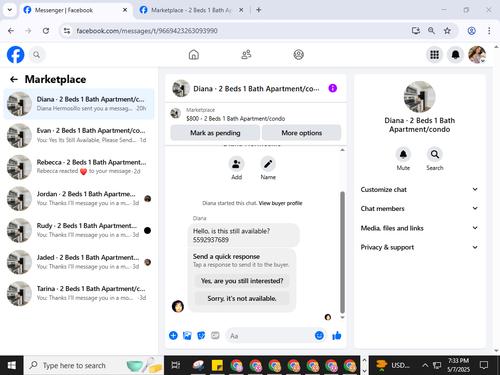Viewport: 500px width, 375px height.
Task: Expand the Customize chat section
Action: coord(419,189)
